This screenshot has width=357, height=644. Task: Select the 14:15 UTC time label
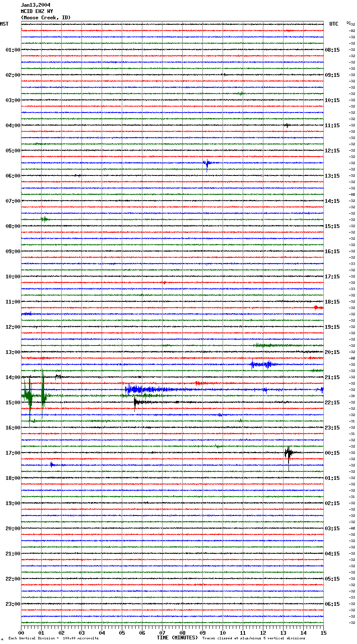coord(332,201)
